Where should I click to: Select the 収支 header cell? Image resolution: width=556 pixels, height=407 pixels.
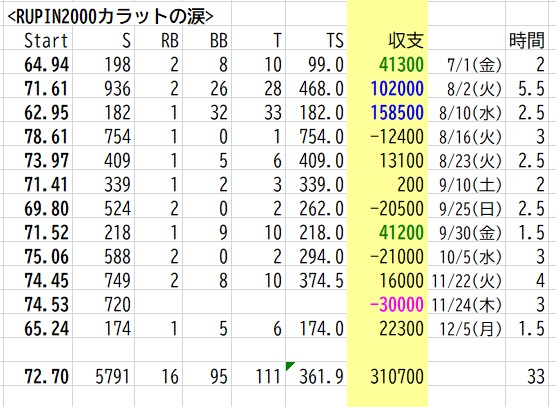click(x=406, y=40)
